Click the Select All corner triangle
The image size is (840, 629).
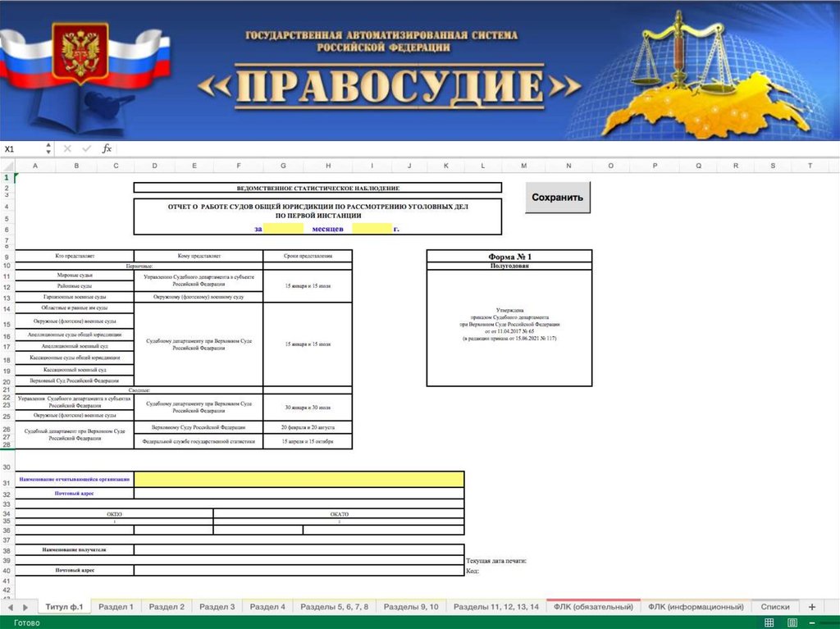(7, 166)
